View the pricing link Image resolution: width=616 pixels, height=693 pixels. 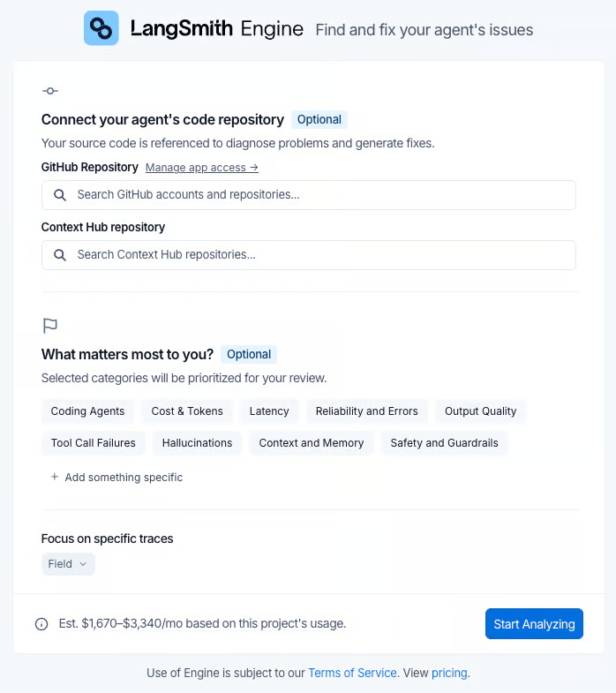pyautogui.click(x=449, y=673)
